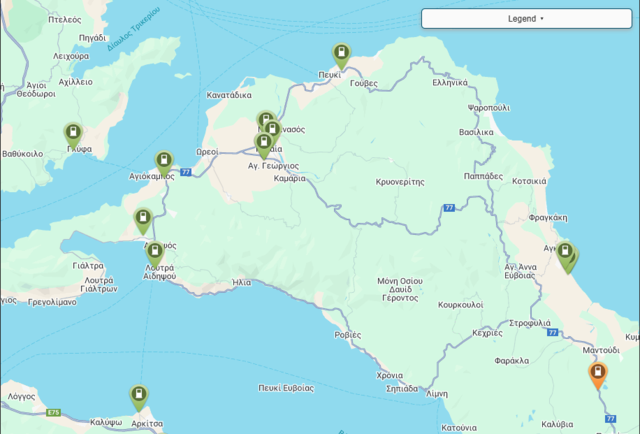Click the Πτελεός place label
Viewport: 640px width, 434px height.
65,20
